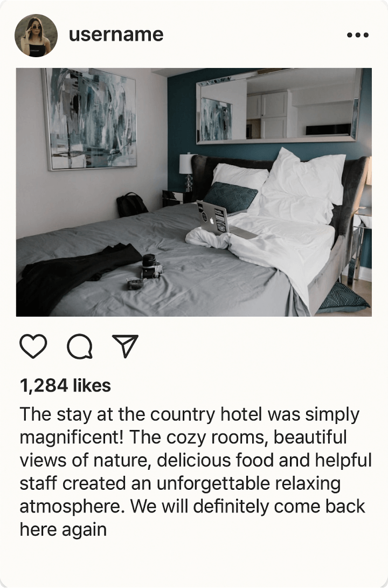Tap the teal pillow on the floor
Image resolution: width=388 pixels, height=588 pixels.
[x=343, y=298]
